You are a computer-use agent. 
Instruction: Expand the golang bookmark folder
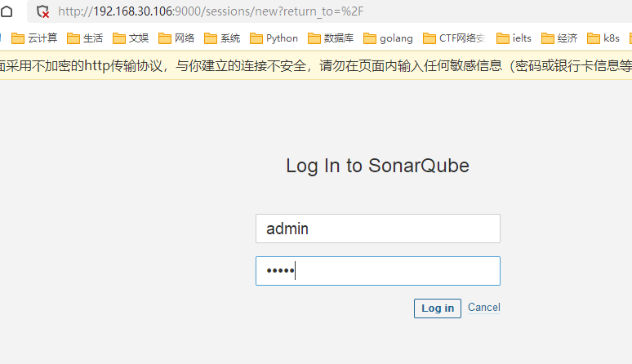click(388, 38)
